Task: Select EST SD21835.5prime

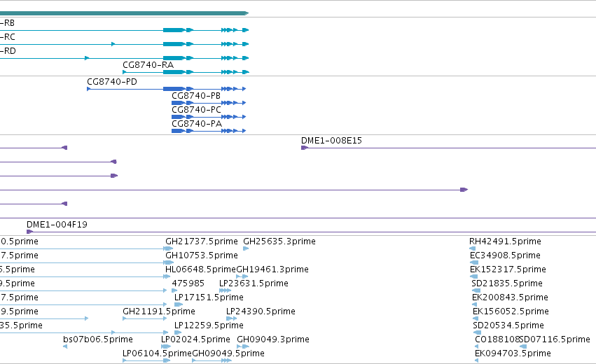Action: 506,283
